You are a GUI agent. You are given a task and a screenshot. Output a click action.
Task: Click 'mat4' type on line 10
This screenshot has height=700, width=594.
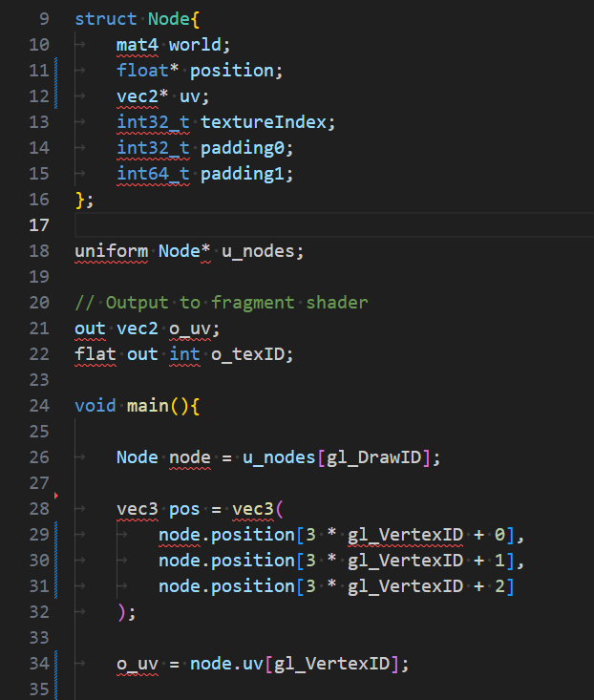pyautogui.click(x=138, y=45)
